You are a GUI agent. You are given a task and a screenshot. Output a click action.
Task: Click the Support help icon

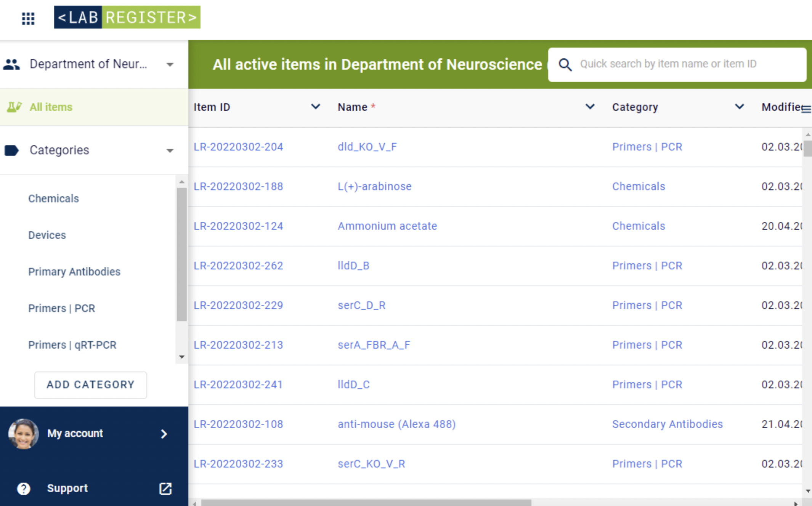tap(23, 488)
